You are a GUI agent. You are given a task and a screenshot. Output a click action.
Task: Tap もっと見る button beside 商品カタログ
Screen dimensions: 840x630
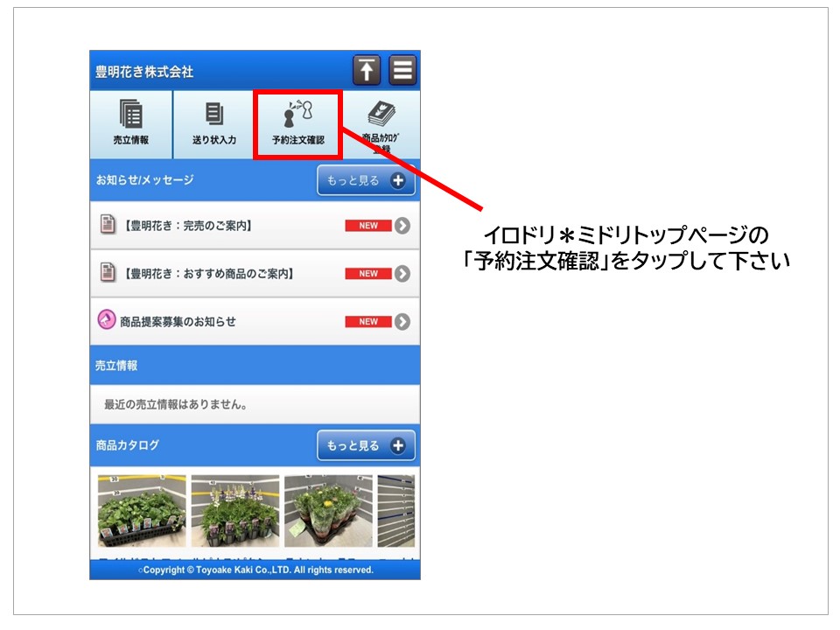click(x=366, y=445)
